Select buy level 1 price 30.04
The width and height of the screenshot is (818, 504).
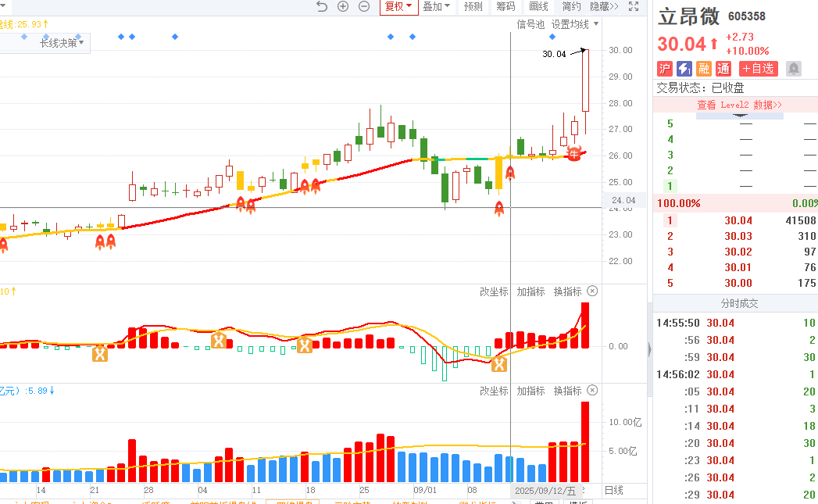point(738,220)
